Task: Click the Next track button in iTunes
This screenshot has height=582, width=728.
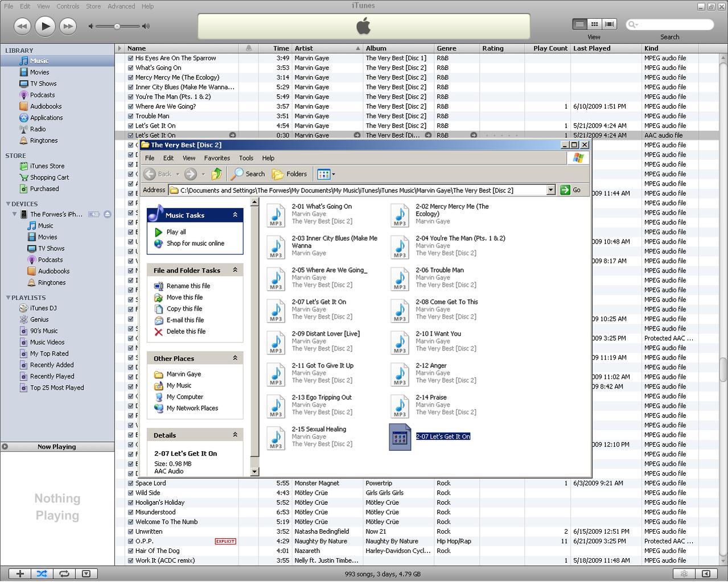Action: pyautogui.click(x=68, y=26)
